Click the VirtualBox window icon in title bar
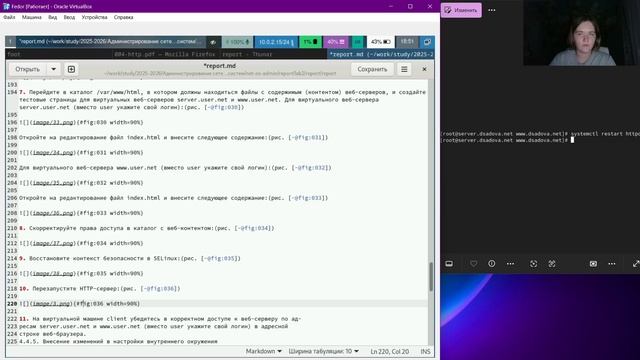Screen dimensions: 640x360 (x=6, y=6)
